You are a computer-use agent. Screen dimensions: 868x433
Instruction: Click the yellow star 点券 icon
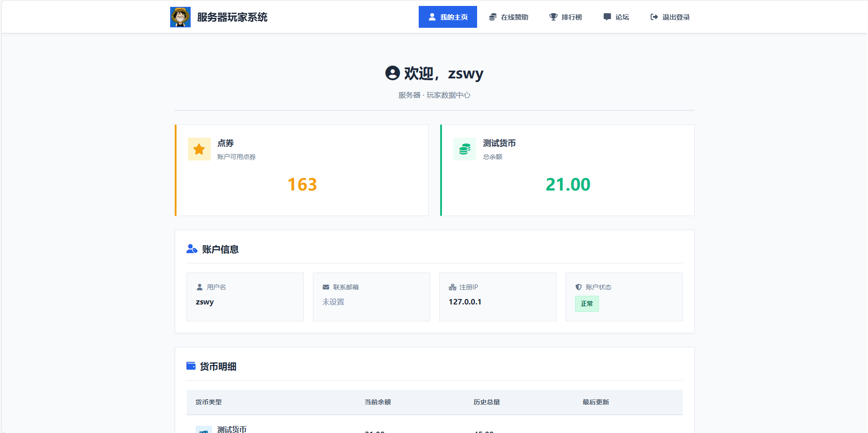click(x=199, y=149)
